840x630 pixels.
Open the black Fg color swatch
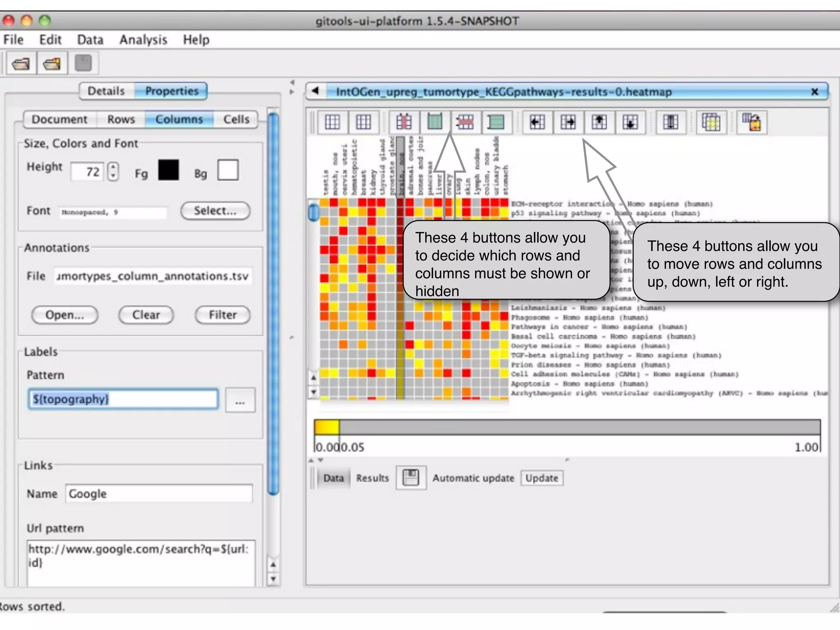pyautogui.click(x=169, y=170)
